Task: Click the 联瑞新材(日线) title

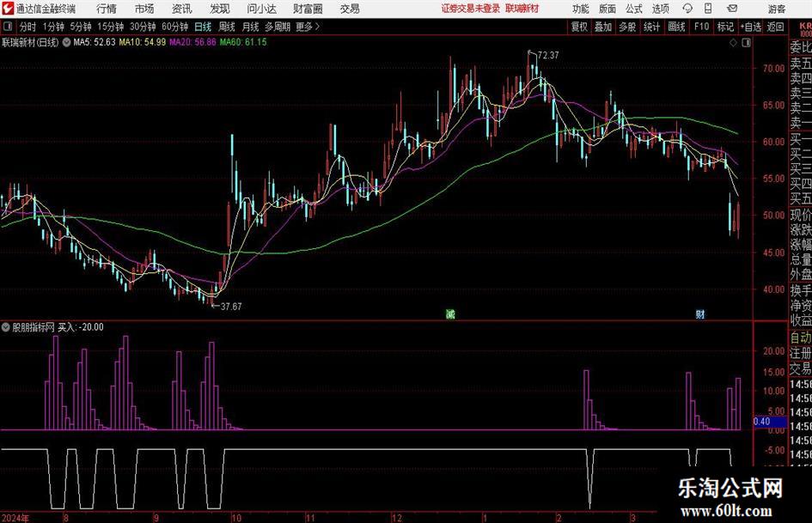Action: [x=31, y=42]
